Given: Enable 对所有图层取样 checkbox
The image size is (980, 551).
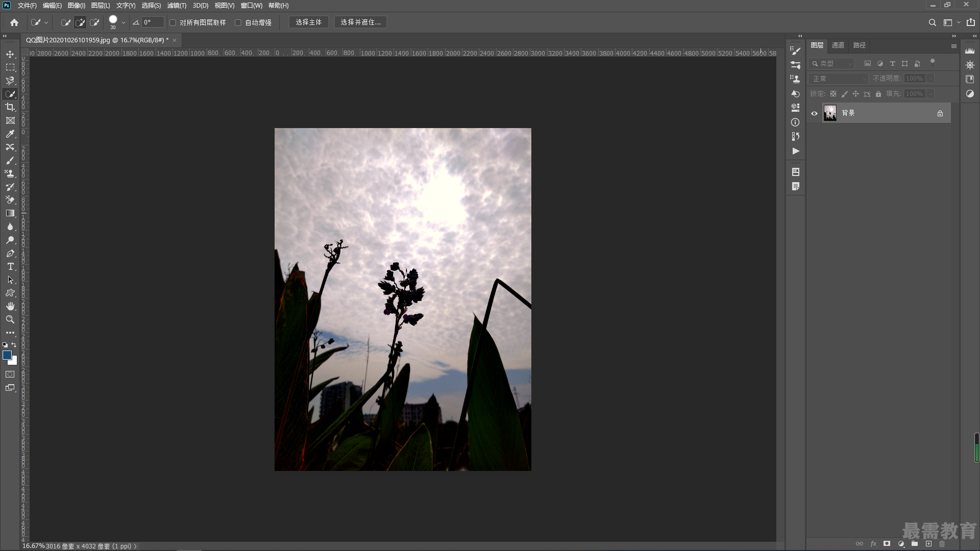Looking at the screenshot, I should point(173,22).
